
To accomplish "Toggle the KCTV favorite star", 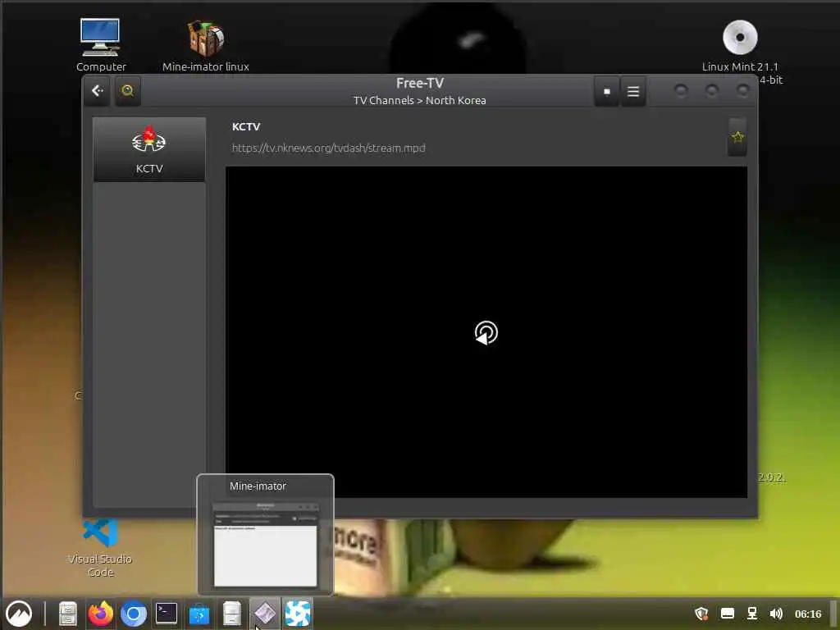I will coord(737,137).
